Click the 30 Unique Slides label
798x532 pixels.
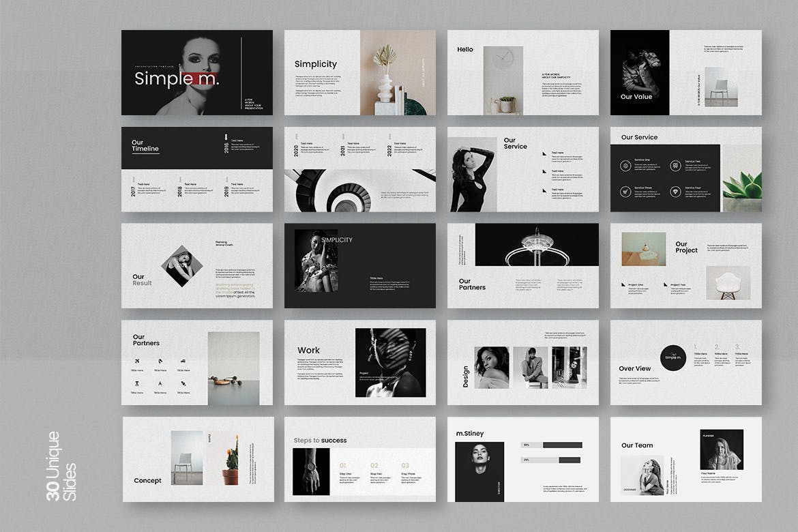pos(61,466)
